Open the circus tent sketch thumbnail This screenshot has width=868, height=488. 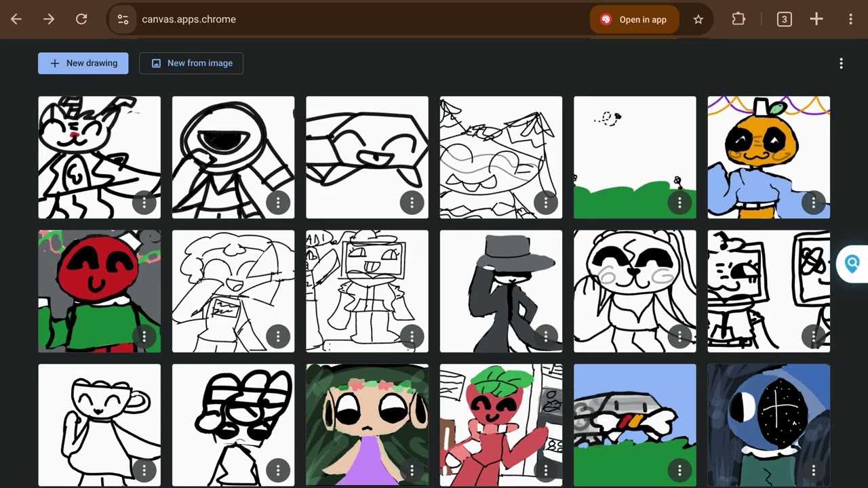coord(501,157)
